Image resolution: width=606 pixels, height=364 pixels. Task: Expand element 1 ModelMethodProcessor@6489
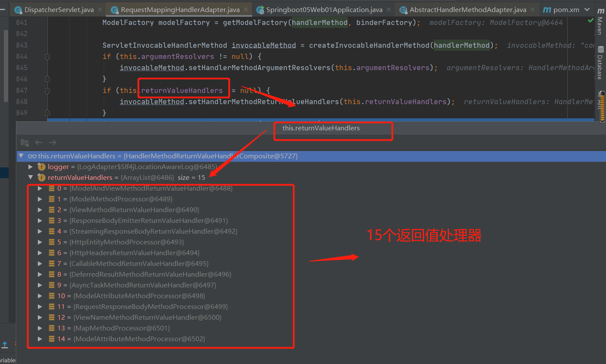click(x=40, y=199)
